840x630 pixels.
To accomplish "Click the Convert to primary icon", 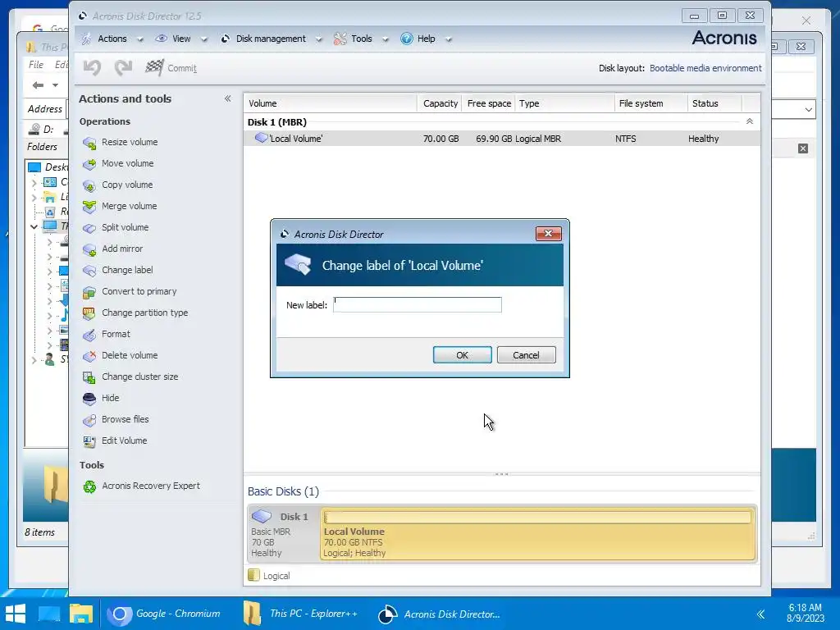I will coord(89,292).
